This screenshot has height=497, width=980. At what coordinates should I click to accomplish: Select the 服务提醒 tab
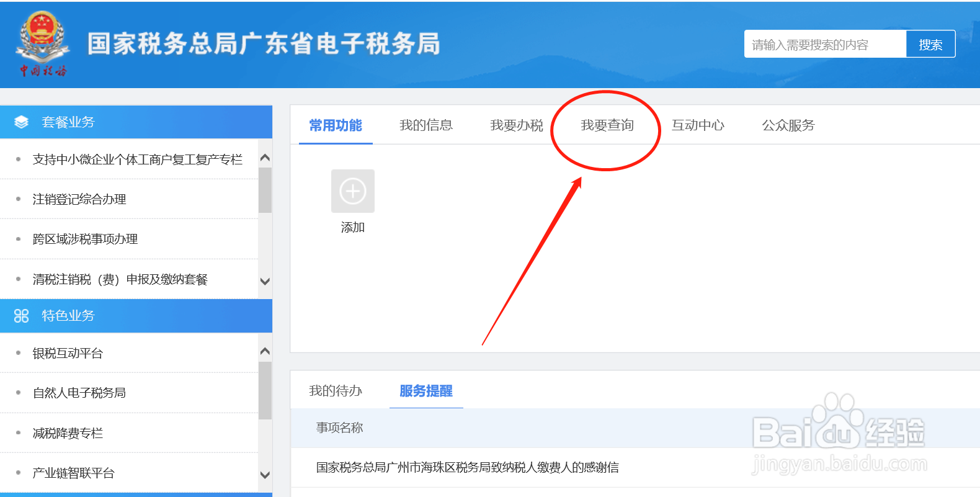pos(426,391)
